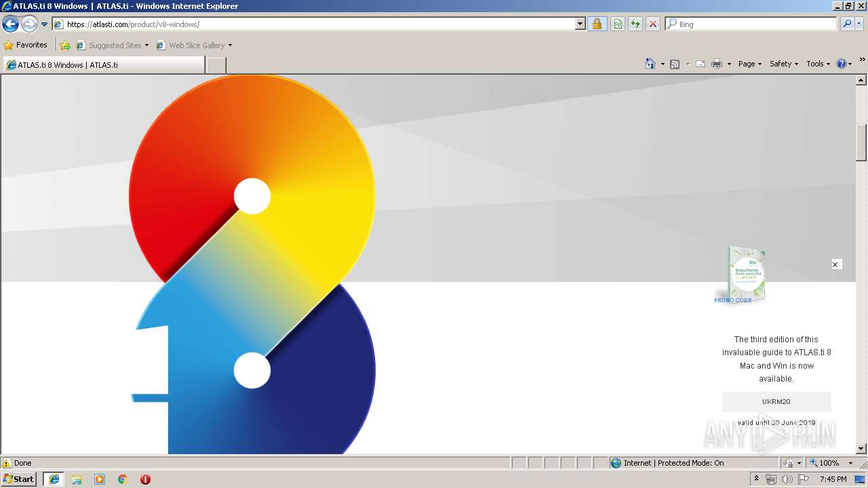Select the ATLAS.ti 8 Windows tab
The width and height of the screenshot is (868, 488).
point(103,65)
